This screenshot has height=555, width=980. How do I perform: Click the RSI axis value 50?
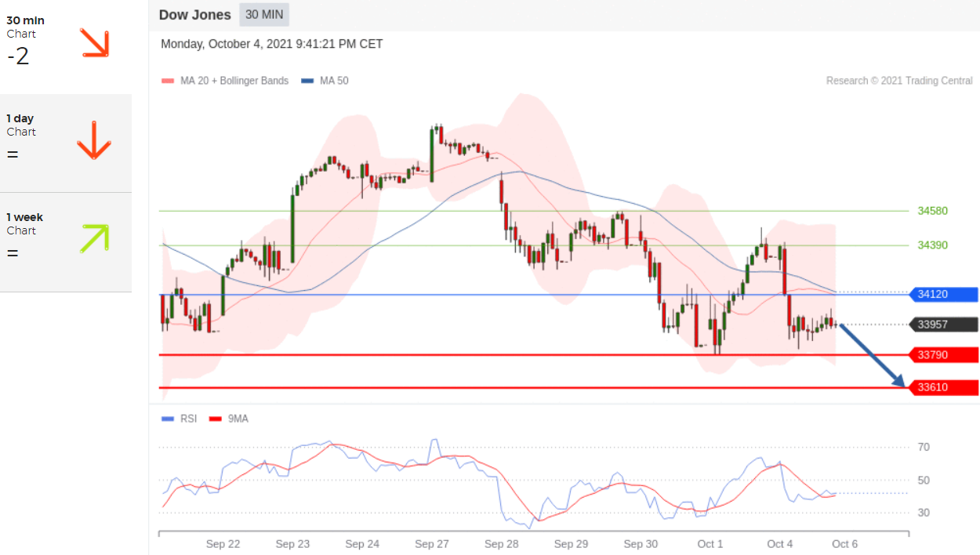[924, 481]
